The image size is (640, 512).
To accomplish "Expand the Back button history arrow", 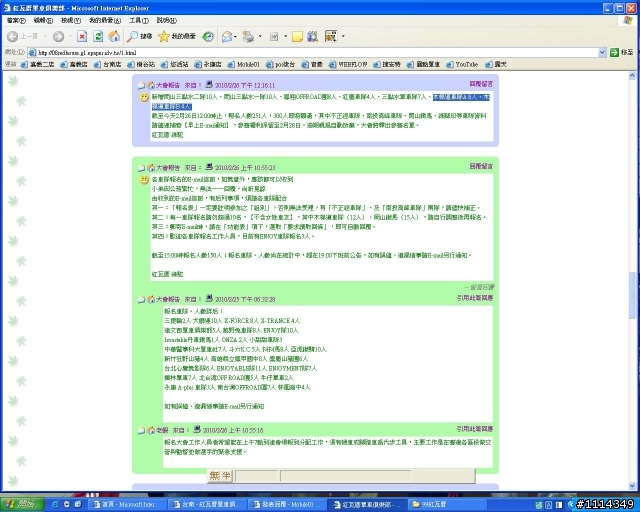I will click(x=45, y=37).
